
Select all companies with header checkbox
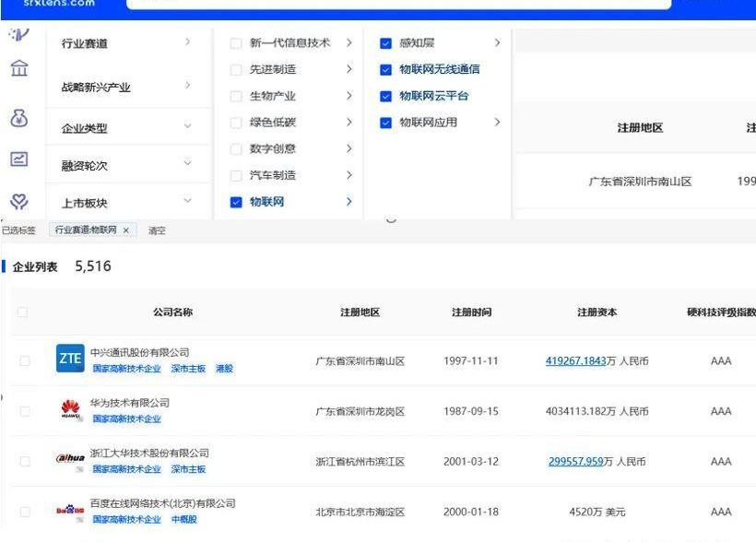22,312
